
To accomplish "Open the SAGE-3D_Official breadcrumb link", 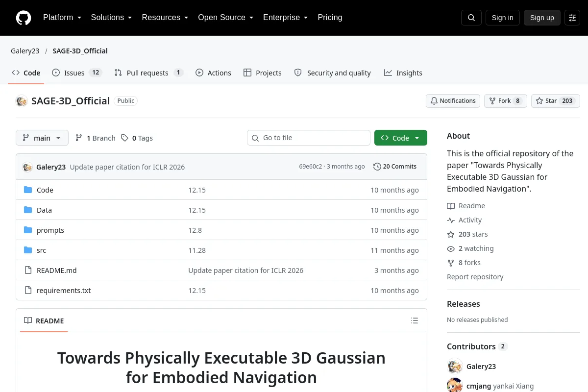I will 80,51.
